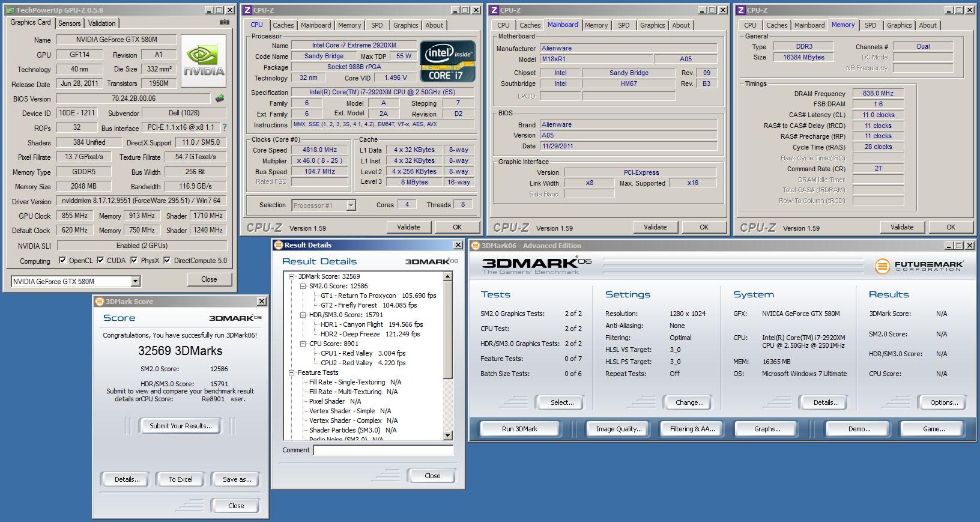
Task: Collapse the SM2.0 Score tree node
Action: tap(303, 286)
